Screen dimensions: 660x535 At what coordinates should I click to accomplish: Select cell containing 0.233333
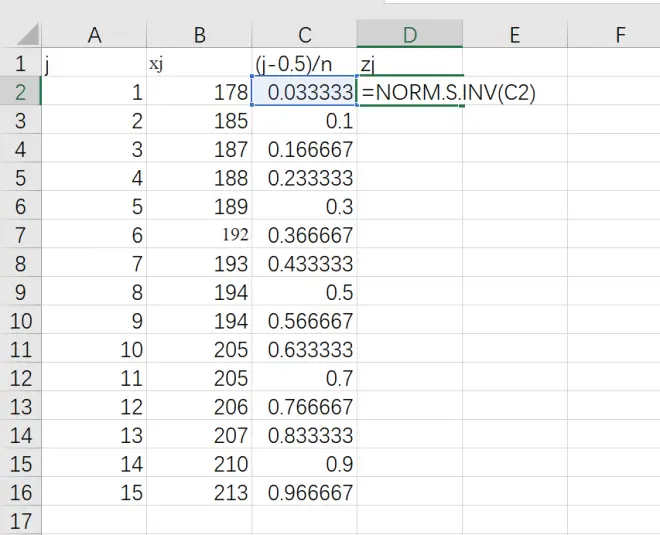[x=305, y=177]
